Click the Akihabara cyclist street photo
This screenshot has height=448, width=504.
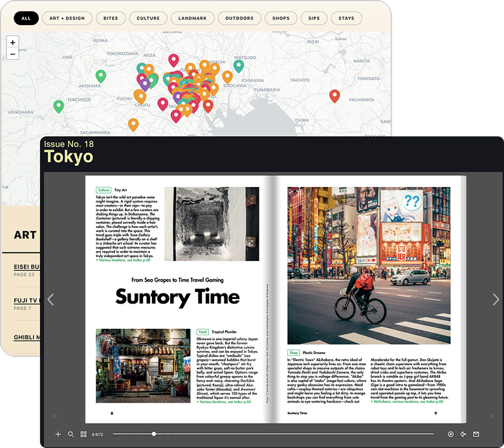coord(369,265)
